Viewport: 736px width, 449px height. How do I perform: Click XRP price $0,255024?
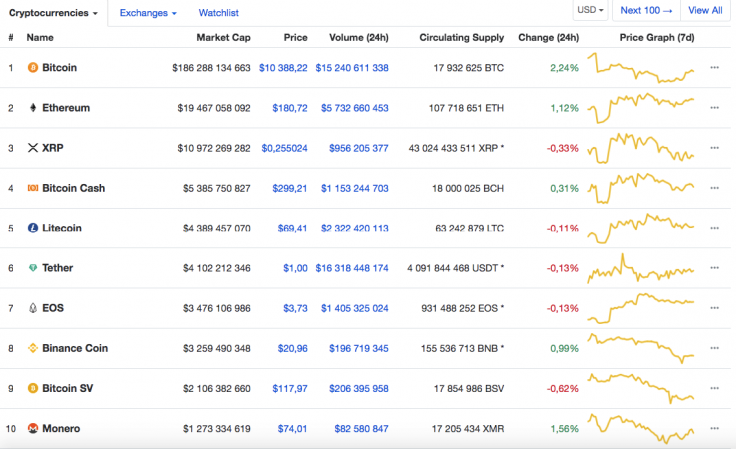tap(284, 148)
